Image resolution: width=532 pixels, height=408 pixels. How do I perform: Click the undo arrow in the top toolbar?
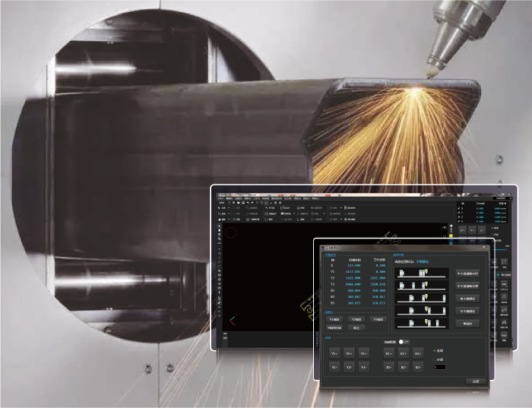tap(249, 203)
